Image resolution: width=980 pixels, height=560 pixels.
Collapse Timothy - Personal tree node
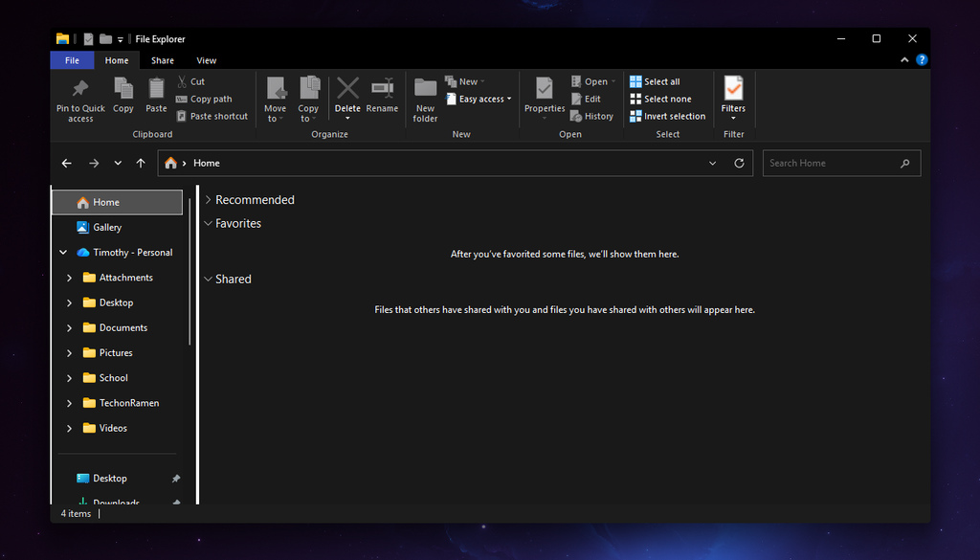pyautogui.click(x=63, y=253)
